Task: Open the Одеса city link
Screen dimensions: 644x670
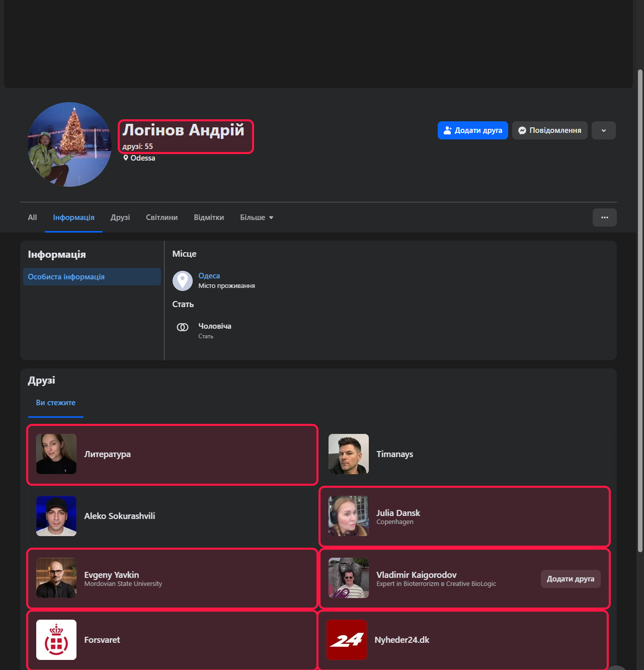Action: (209, 276)
